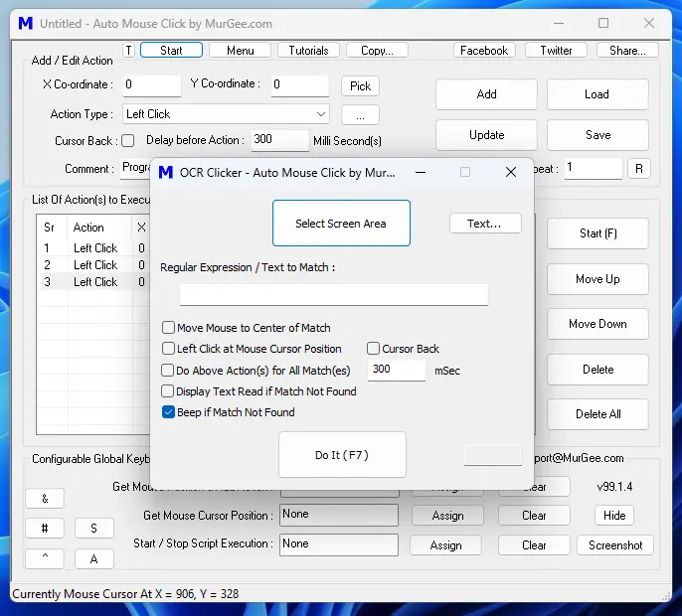Click the Y Co-ordinate input field
The image size is (682, 616).
(x=299, y=85)
